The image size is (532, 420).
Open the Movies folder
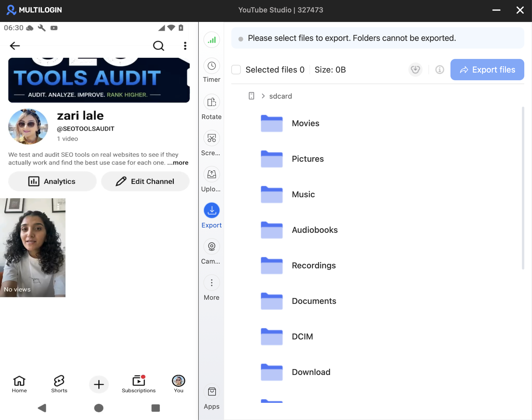[x=305, y=123]
